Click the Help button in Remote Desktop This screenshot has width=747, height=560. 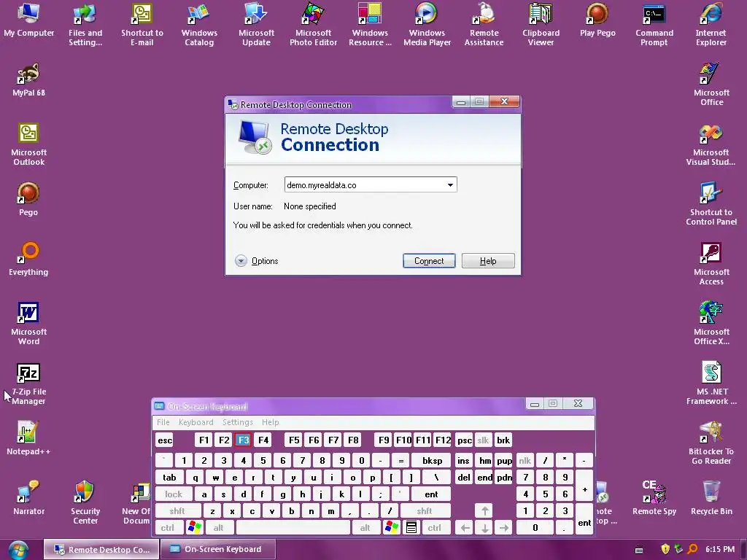[488, 261]
